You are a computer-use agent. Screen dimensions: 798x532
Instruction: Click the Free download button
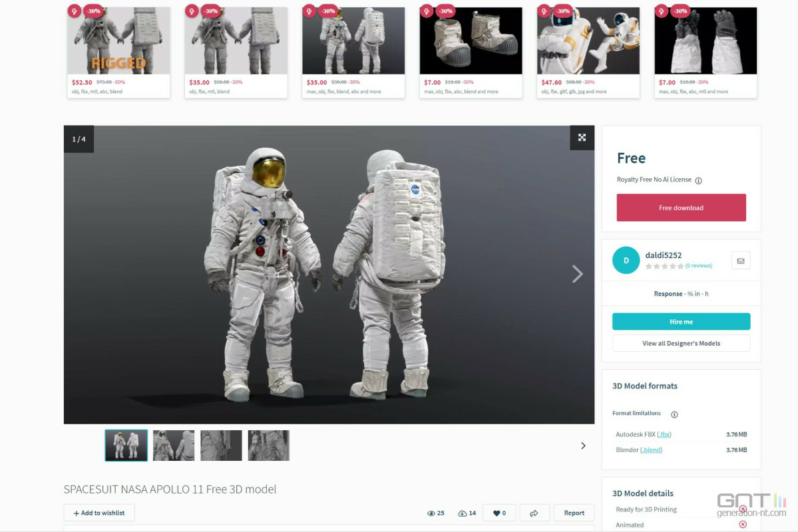pos(681,207)
